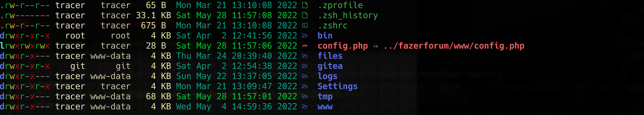This screenshot has height=115, width=644.
Task: Click the terminal script icon beside .zshrc
Action: [x=305, y=25]
